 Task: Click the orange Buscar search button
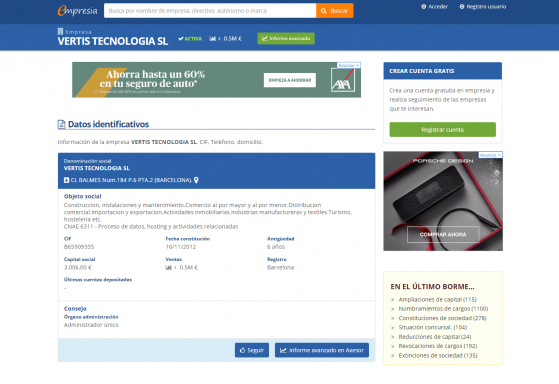pyautogui.click(x=334, y=11)
